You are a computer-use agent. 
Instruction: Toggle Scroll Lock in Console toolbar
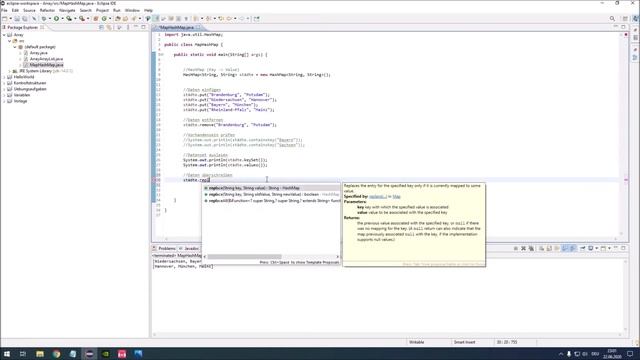pyautogui.click(x=549, y=248)
